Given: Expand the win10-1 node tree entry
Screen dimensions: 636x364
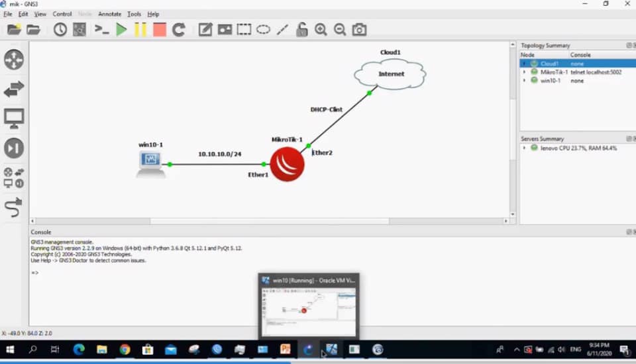Looking at the screenshot, I should click(525, 81).
